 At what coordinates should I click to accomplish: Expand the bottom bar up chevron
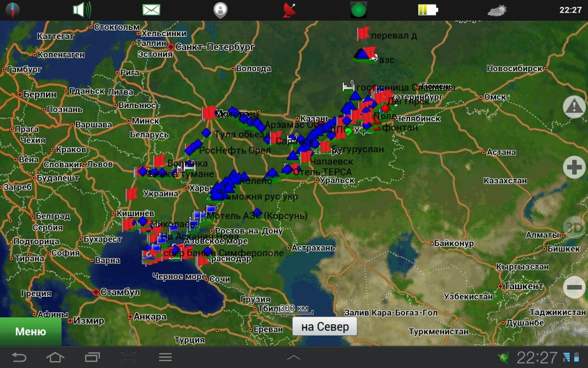(293, 357)
